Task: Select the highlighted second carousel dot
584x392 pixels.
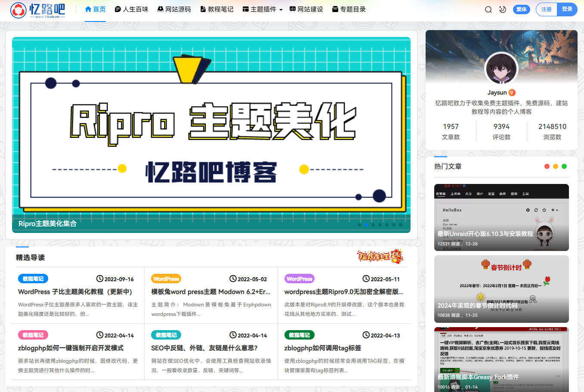Action: click(366, 225)
